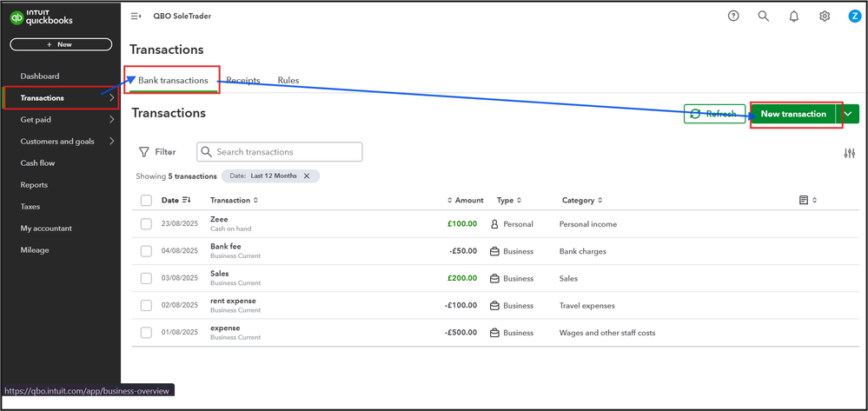This screenshot has width=868, height=411.
Task: Switch to the Bank transactions tab
Action: tap(173, 80)
